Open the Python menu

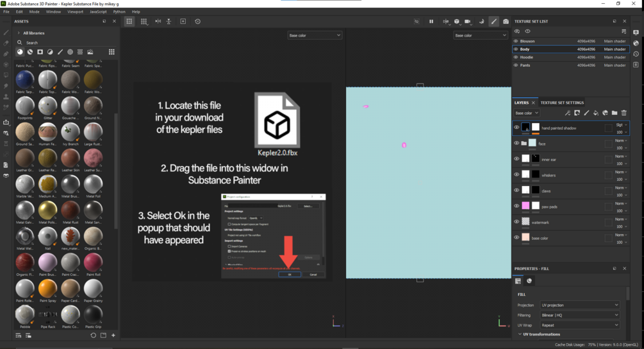[x=119, y=12]
